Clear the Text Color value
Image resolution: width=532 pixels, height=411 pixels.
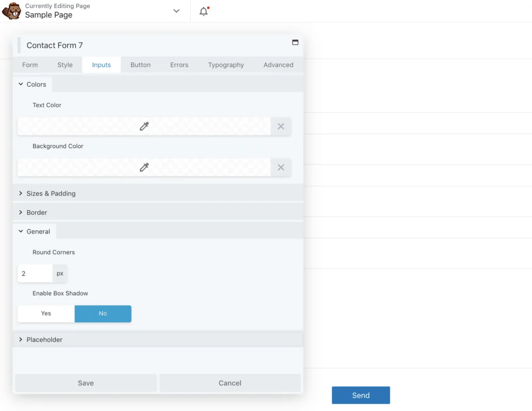(281, 127)
